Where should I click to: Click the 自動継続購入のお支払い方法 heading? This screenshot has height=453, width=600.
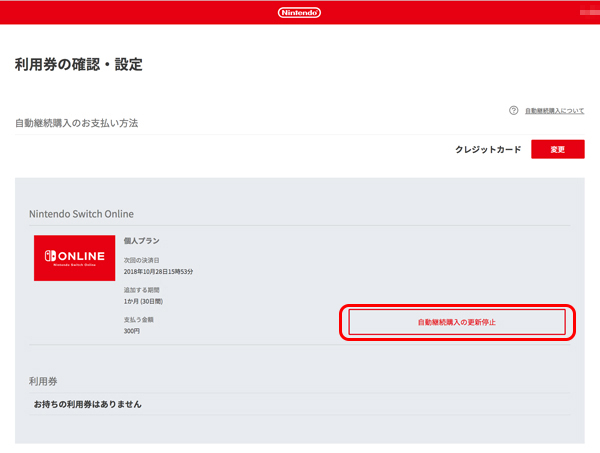[x=77, y=123]
